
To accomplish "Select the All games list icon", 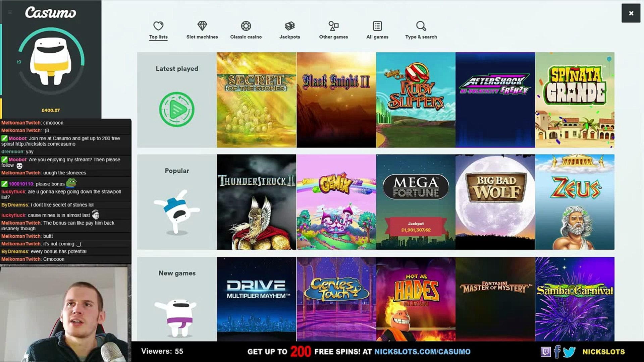I will [377, 26].
